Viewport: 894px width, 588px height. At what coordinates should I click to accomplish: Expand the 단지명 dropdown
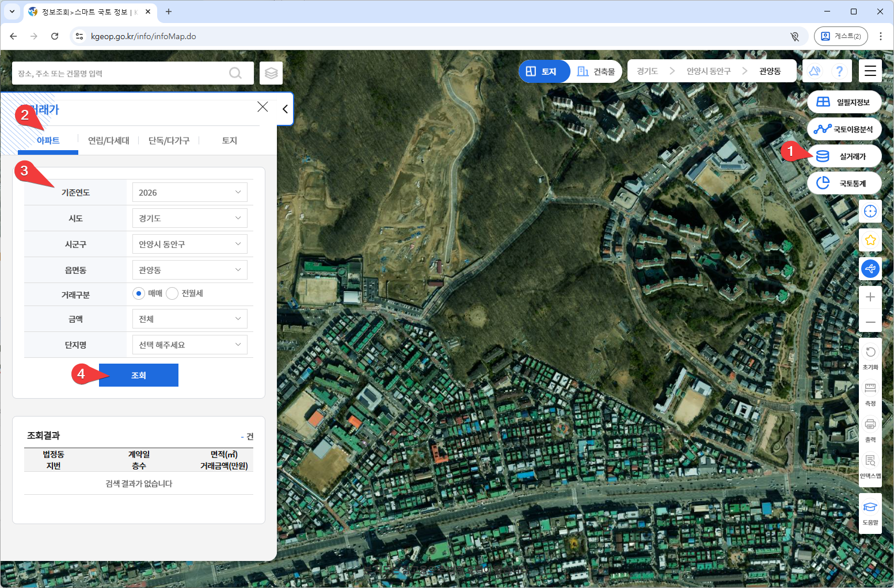tap(189, 345)
